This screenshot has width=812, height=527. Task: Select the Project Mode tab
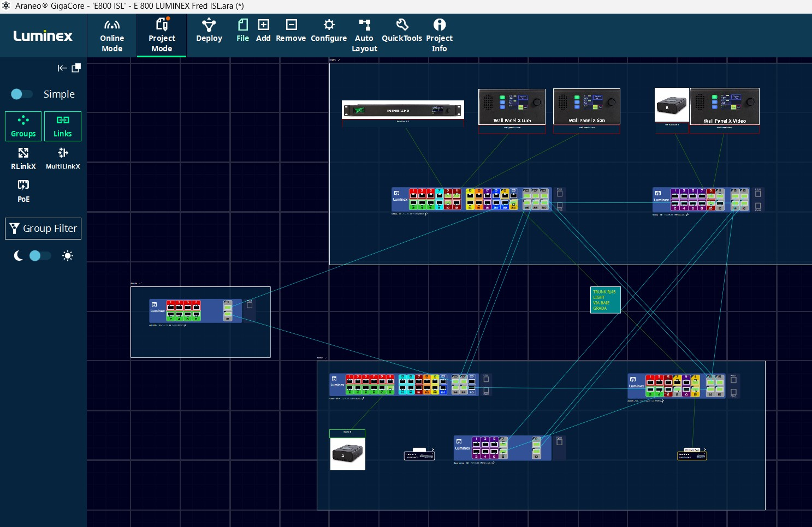(162, 35)
